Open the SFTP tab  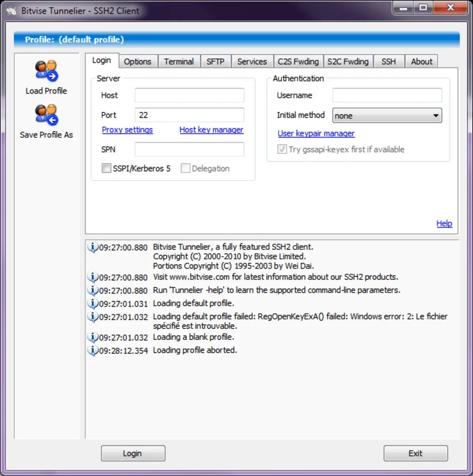coord(216,62)
